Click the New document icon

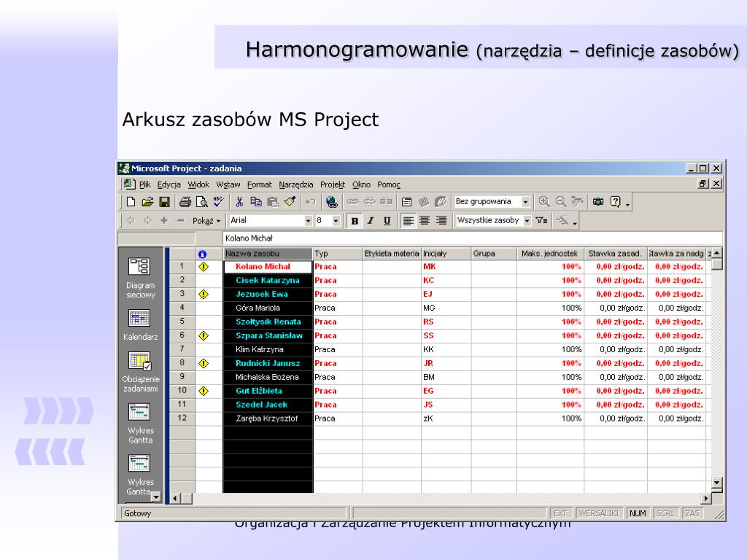point(131,202)
